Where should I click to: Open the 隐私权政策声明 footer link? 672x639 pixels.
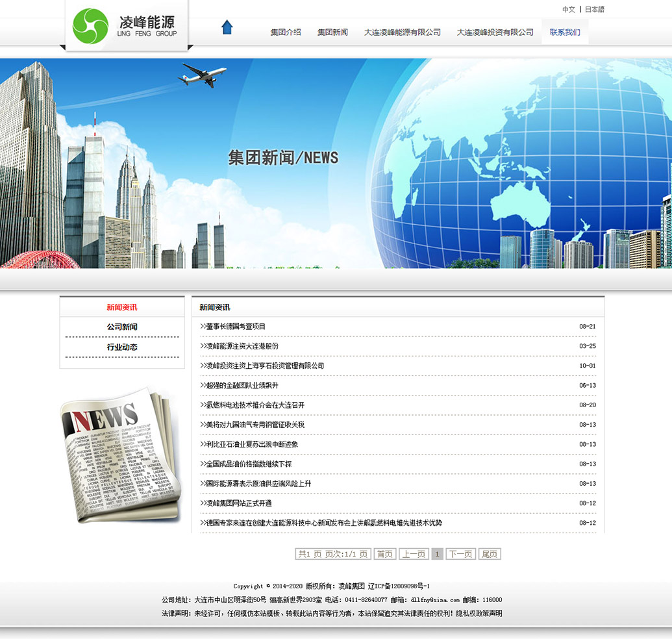[477, 614]
